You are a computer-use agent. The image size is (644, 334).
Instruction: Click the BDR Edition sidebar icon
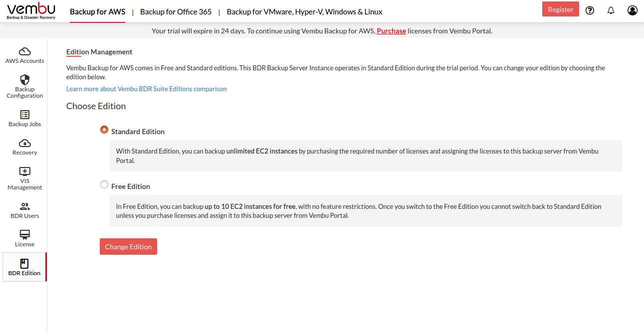(x=24, y=267)
